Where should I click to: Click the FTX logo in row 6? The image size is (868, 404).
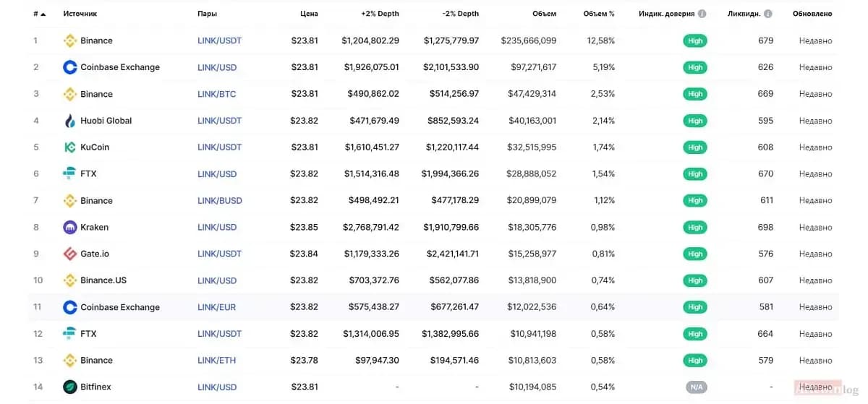[x=70, y=174]
